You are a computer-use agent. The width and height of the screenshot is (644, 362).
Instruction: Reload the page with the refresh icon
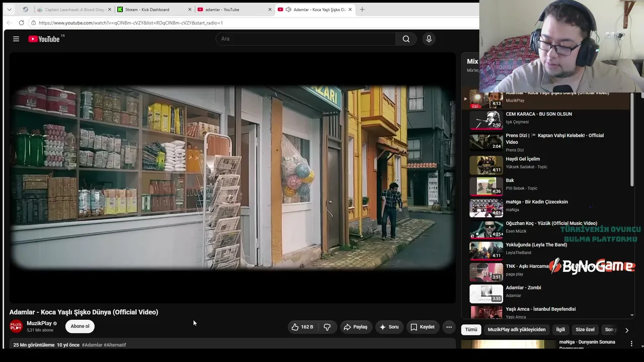[21, 23]
